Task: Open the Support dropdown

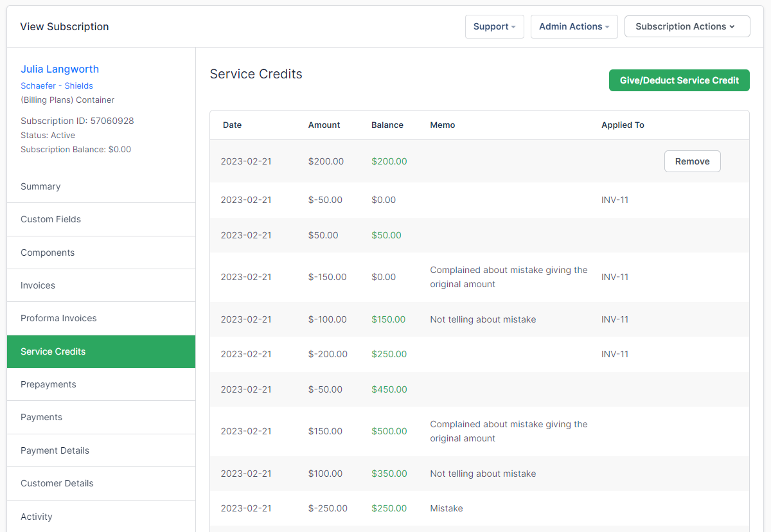Action: (x=494, y=26)
